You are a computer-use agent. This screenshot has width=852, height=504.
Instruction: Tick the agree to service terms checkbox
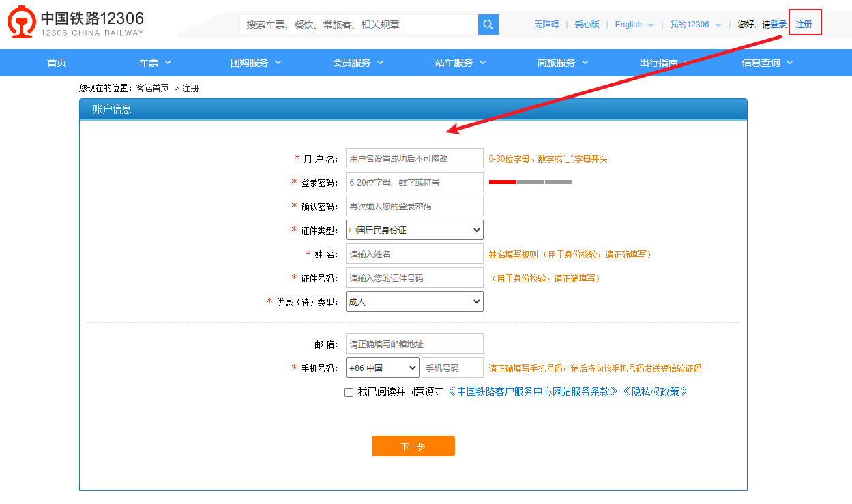point(349,392)
